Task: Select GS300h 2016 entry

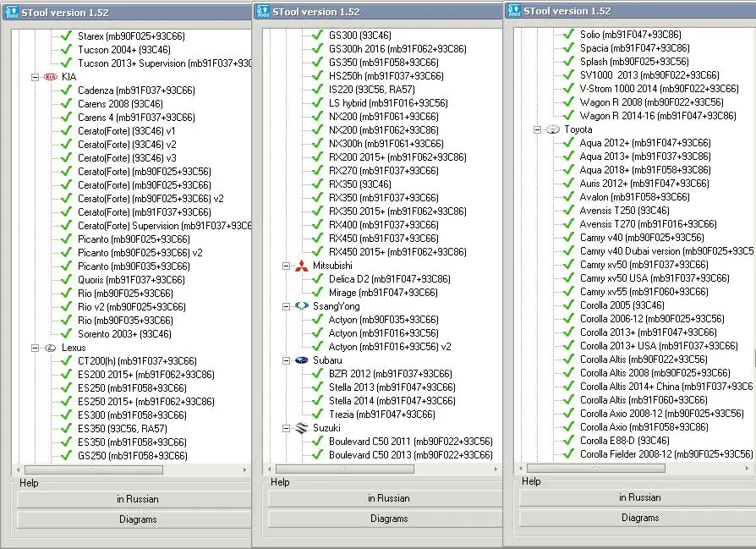Action: tap(397, 49)
